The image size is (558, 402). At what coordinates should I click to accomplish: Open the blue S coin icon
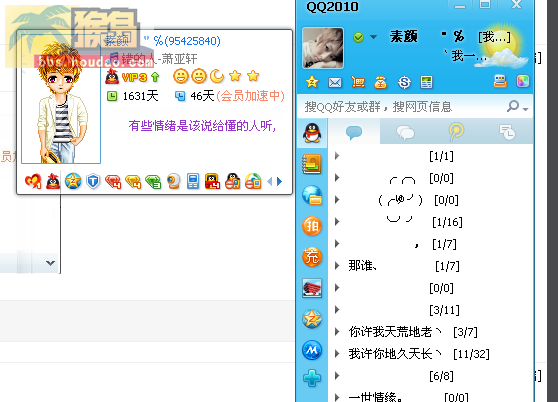tap(404, 82)
